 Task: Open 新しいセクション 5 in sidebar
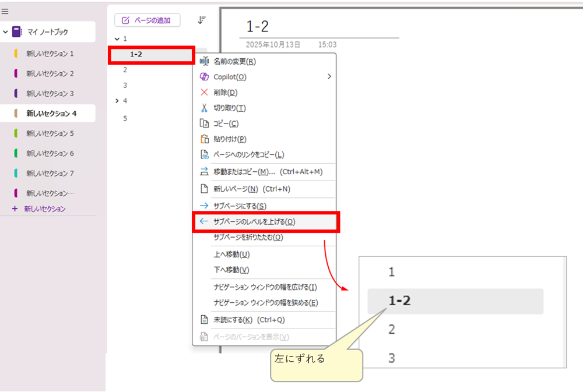[50, 133]
